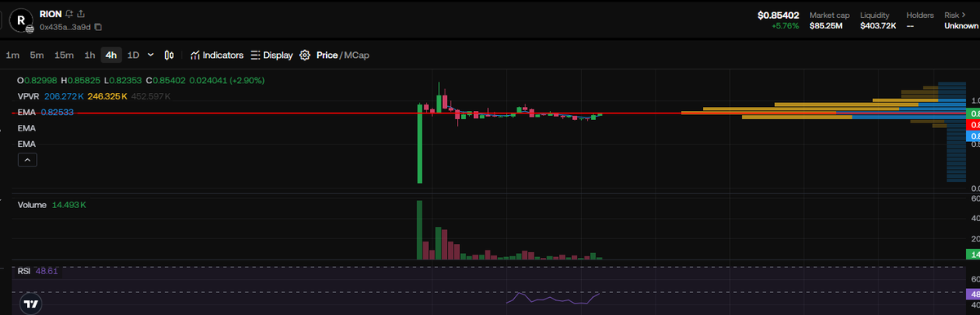
Task: Click the +5.76% price change
Action: [x=785, y=26]
